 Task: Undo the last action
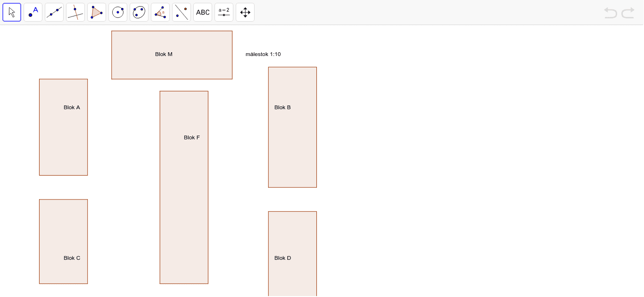coord(611,13)
